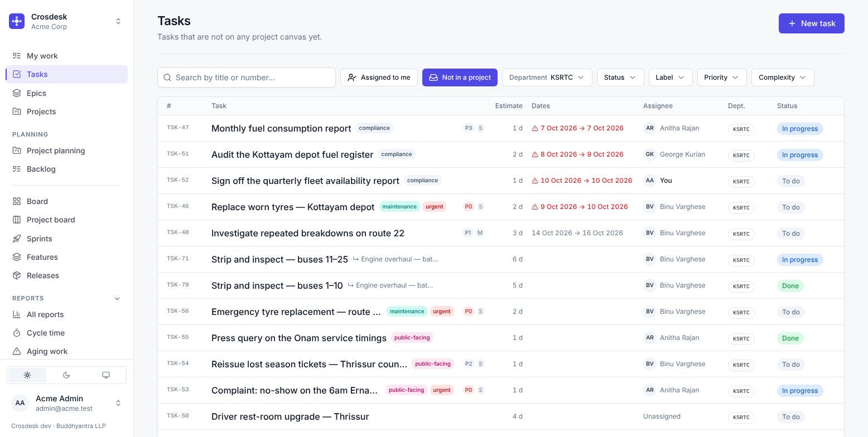868x437 pixels.
Task: Switch to dark theme moon icon
Action: point(66,375)
